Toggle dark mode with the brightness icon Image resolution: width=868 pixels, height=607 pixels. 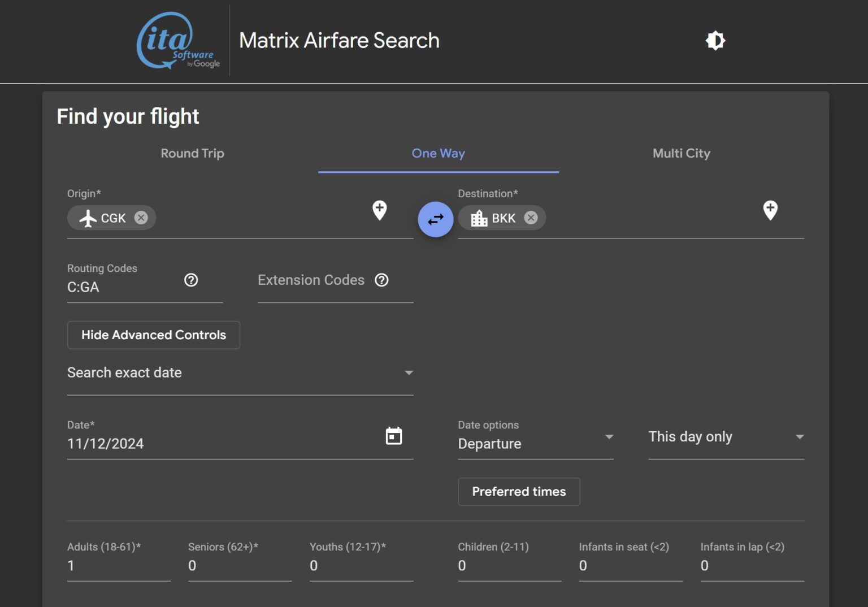(715, 40)
